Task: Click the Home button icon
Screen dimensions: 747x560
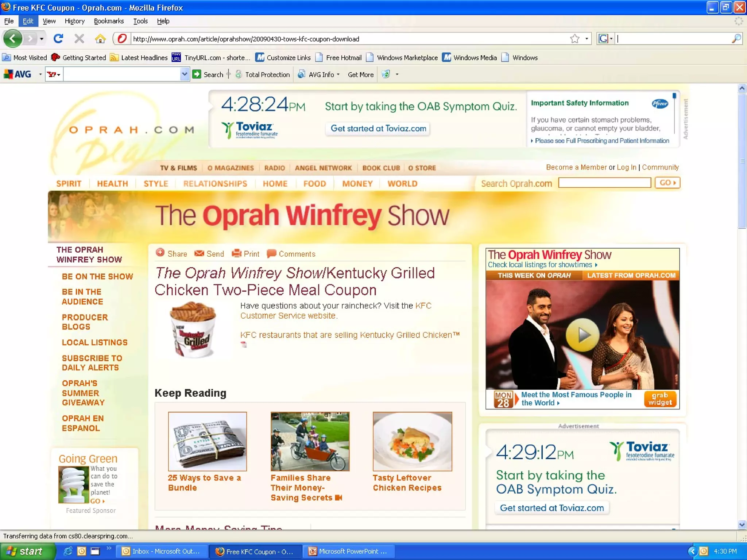Action: click(100, 38)
